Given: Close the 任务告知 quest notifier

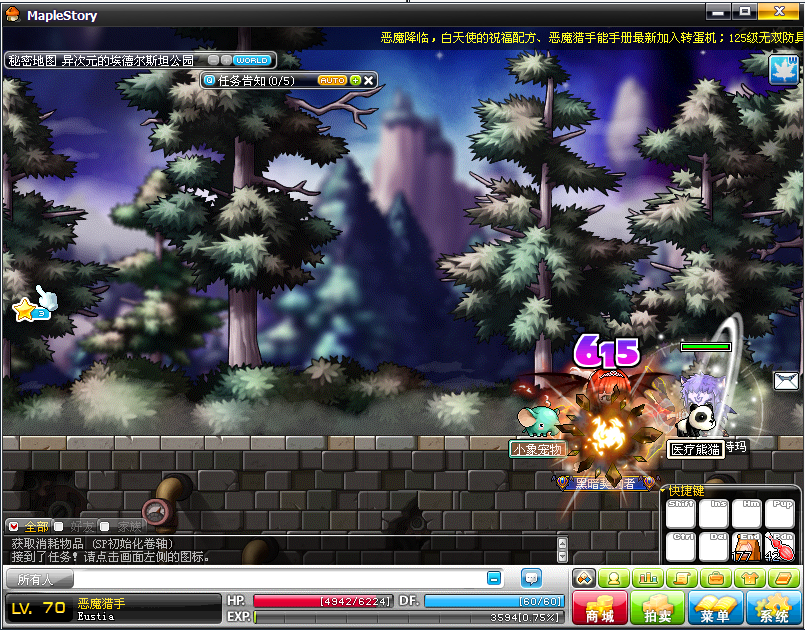Looking at the screenshot, I should pyautogui.click(x=368, y=80).
